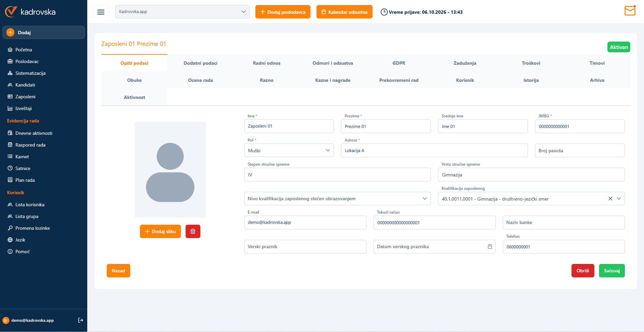Delete photo with red trash icon

pos(193,231)
